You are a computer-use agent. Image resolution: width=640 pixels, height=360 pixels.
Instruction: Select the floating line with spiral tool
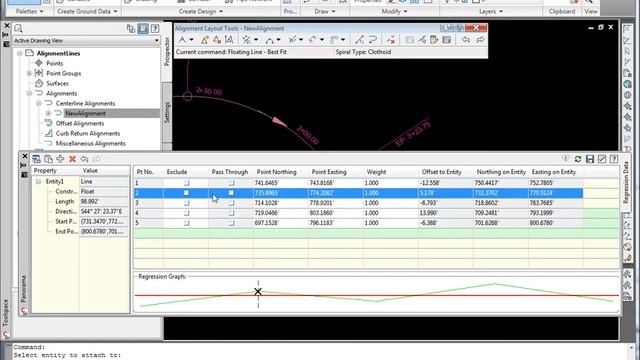292,40
